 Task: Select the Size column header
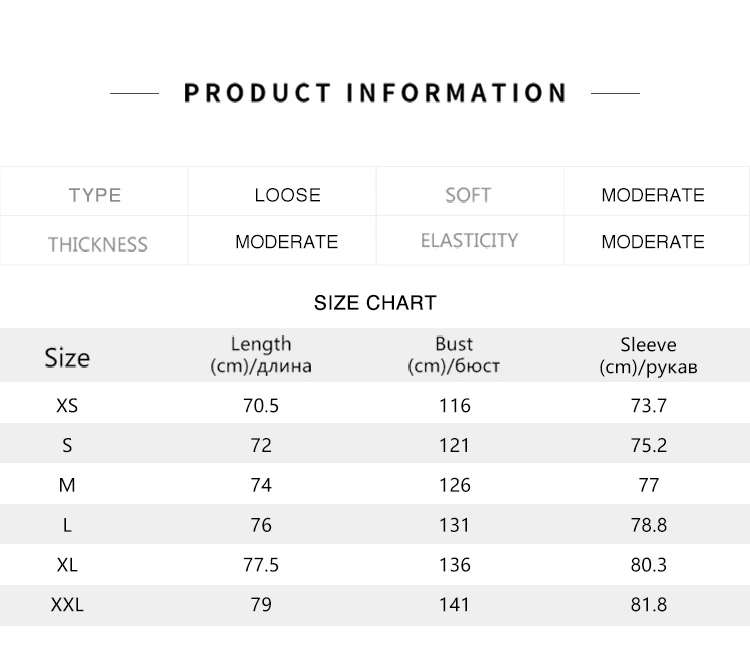[x=67, y=358]
